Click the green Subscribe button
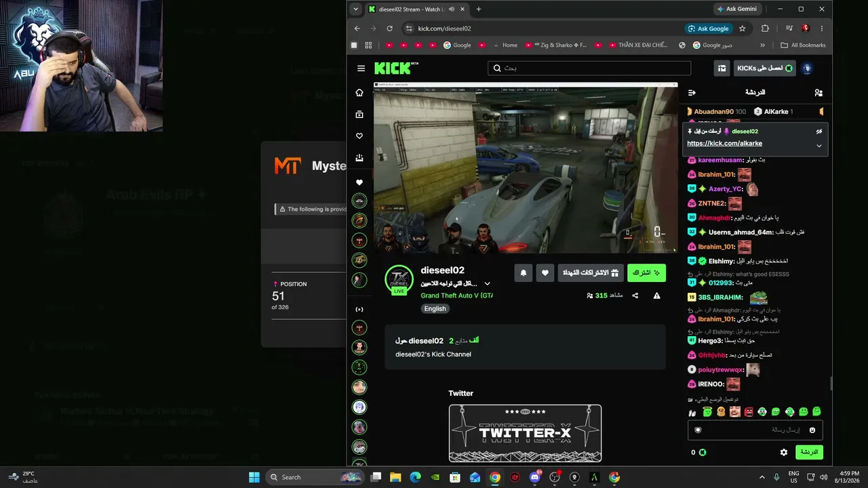 tap(646, 272)
